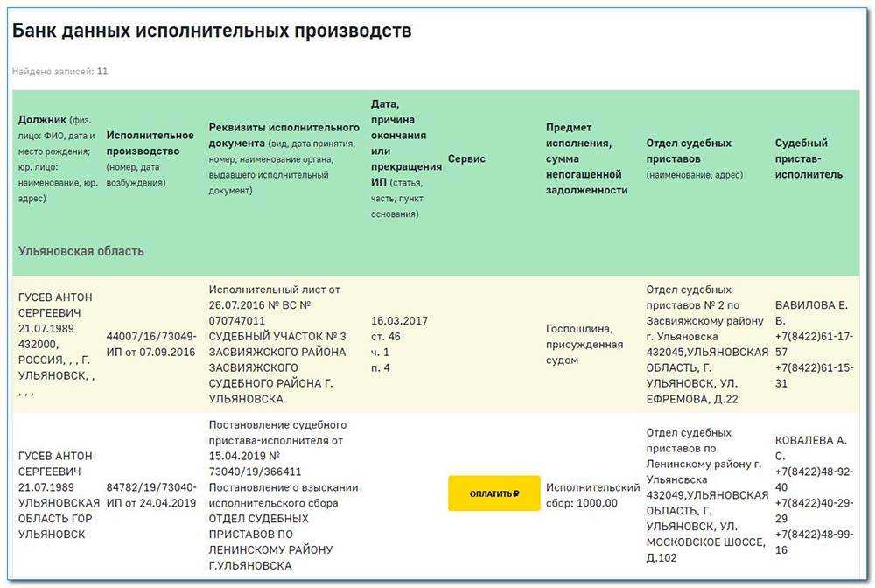Click the Реквизиты исполнительного документа header
Screen dimensions: 875x588
tap(284, 159)
